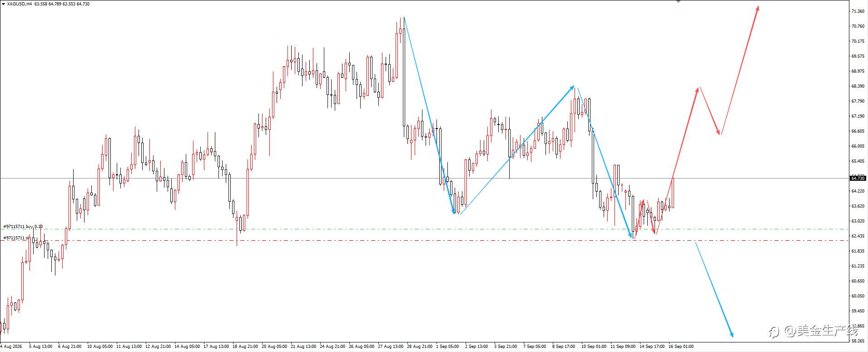Click the 58.265 price scale label
The width and height of the screenshot is (868, 352).
pos(858,341)
